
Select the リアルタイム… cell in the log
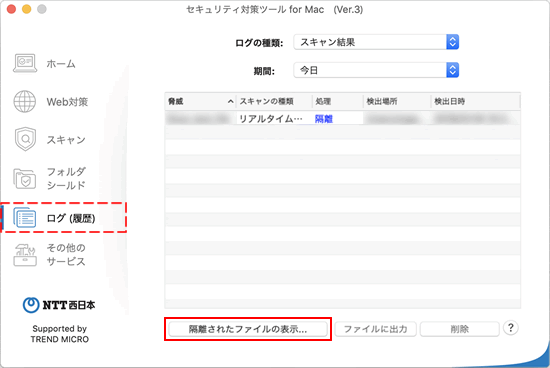click(x=274, y=119)
